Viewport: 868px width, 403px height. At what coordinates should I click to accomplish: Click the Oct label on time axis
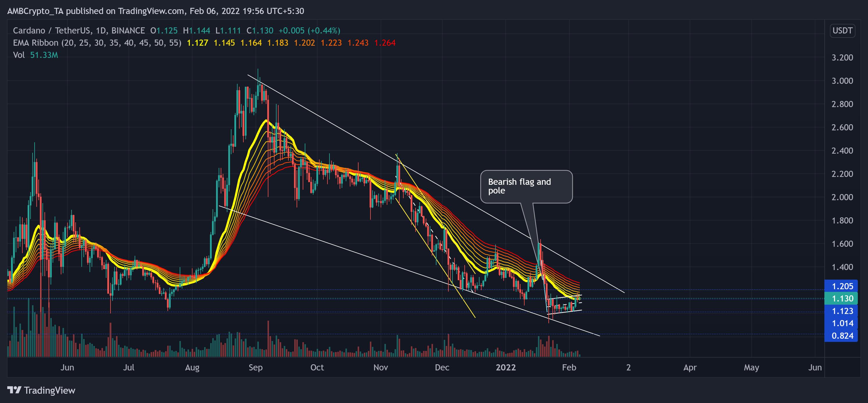pyautogui.click(x=317, y=368)
